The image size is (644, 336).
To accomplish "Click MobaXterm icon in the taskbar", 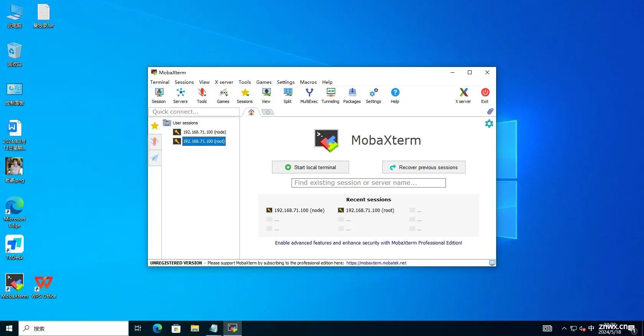I will pyautogui.click(x=233, y=328).
